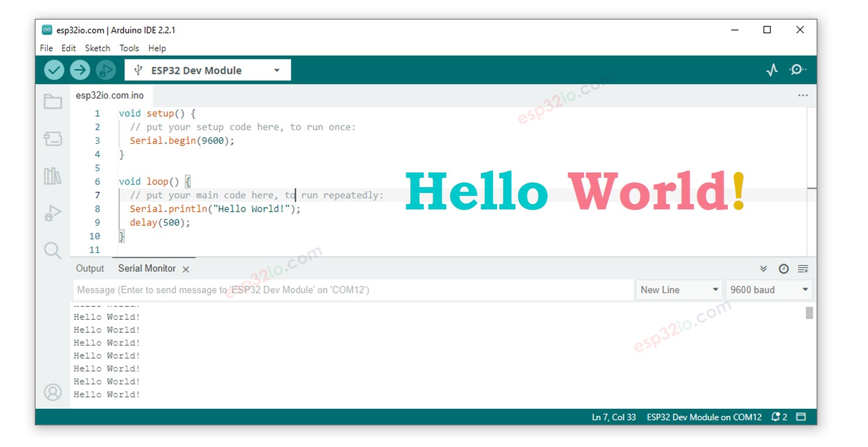Open the Serial Plotter
Viewport: 868px width, 447px height.
tap(772, 70)
